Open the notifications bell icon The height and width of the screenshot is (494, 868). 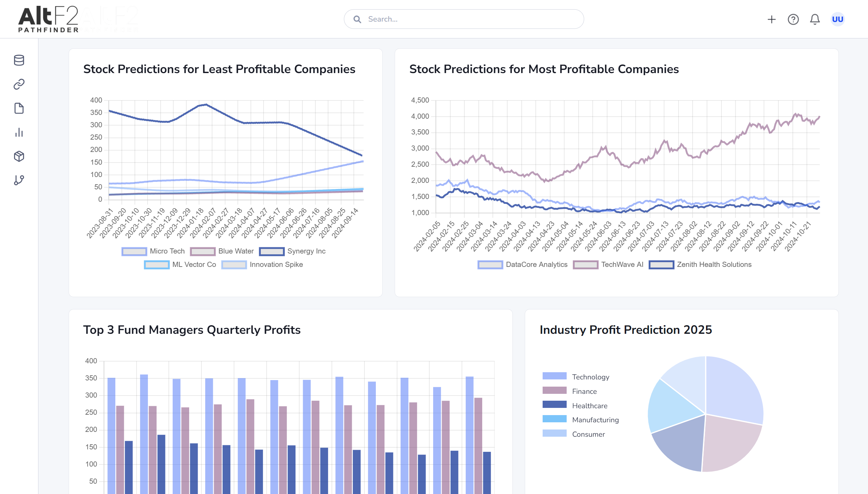click(815, 19)
